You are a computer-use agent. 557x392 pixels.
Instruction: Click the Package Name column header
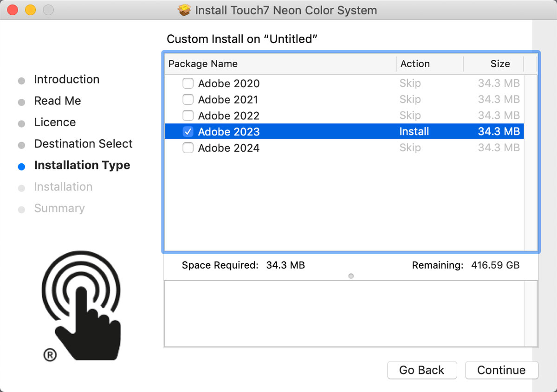tap(280, 64)
